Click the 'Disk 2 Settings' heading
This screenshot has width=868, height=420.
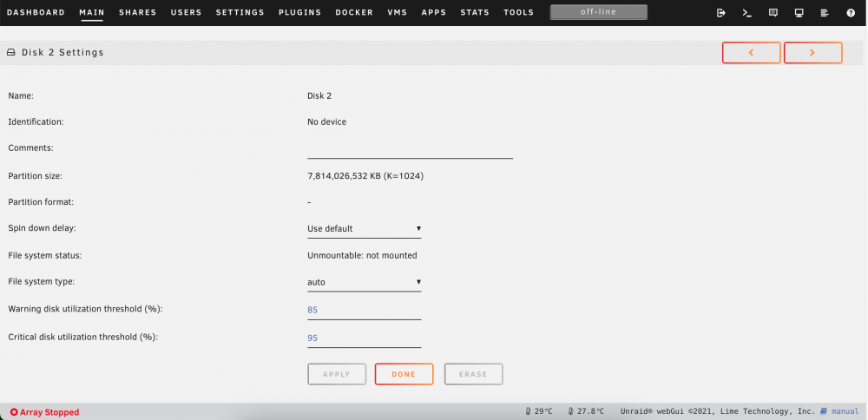click(x=62, y=53)
